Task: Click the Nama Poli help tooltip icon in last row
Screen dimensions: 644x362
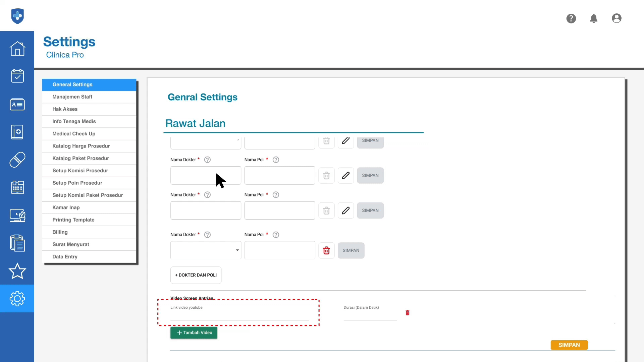Action: click(276, 235)
